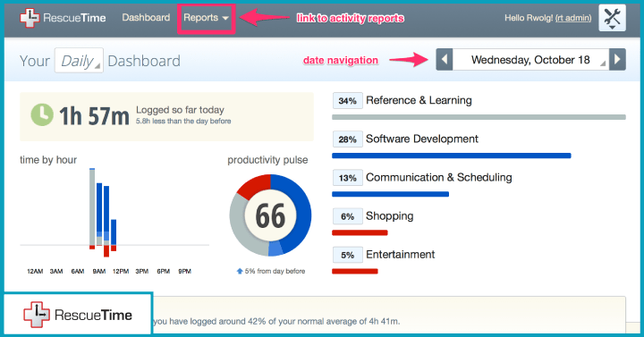This screenshot has height=337, width=644.
Task: Click the RescueTime logo in bottom-left overlay
Action: [37, 315]
